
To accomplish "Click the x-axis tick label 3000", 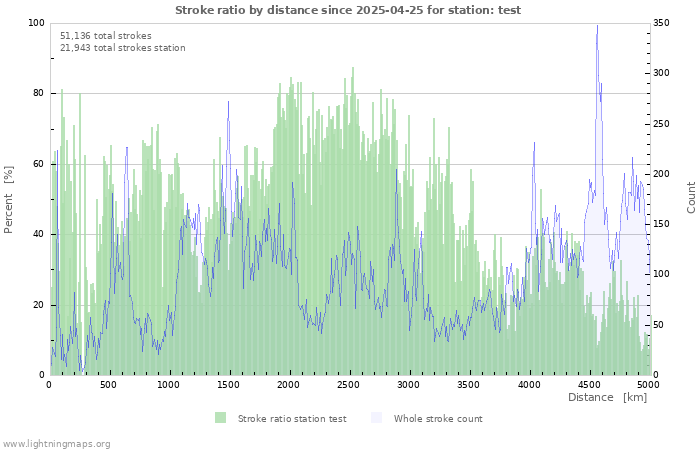I will pos(409,385).
